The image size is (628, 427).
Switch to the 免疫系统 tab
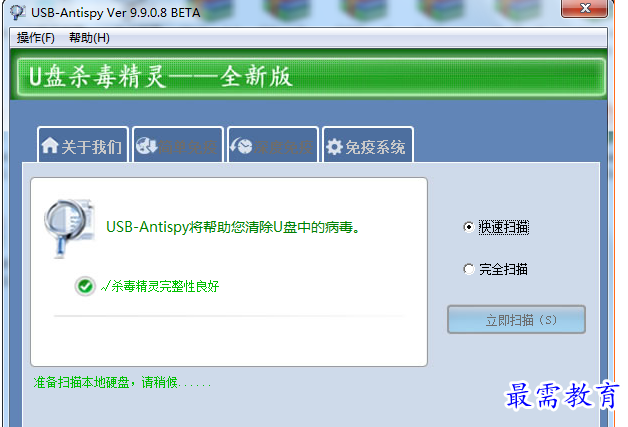click(x=368, y=145)
